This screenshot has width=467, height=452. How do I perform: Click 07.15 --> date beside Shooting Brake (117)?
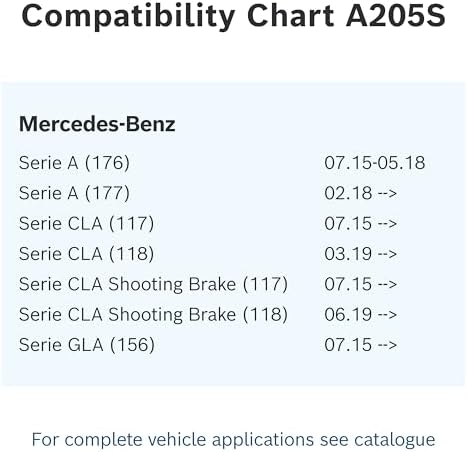(x=361, y=284)
